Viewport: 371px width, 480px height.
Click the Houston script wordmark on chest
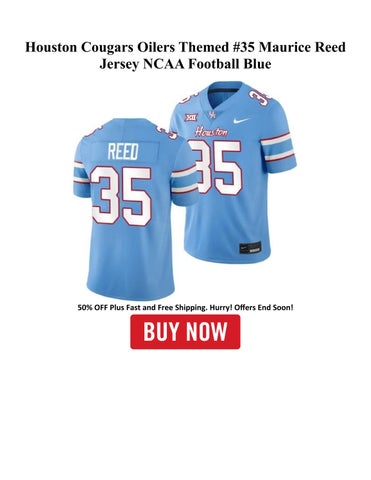pos(211,132)
